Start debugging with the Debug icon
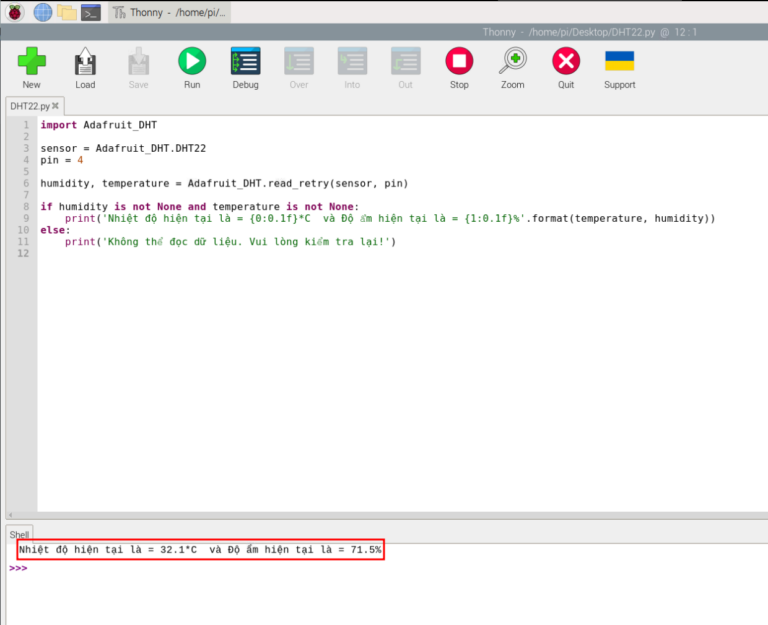Image resolution: width=768 pixels, height=625 pixels. 245,62
